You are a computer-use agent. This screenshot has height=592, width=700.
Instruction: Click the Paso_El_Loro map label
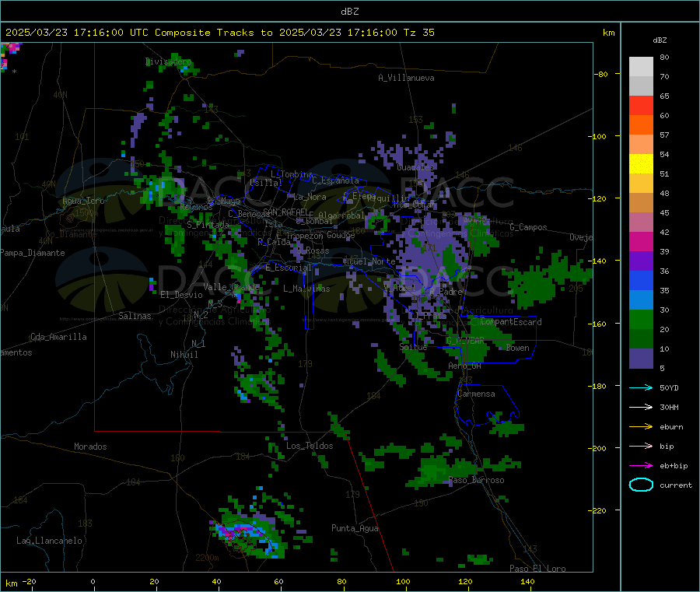[537, 569]
